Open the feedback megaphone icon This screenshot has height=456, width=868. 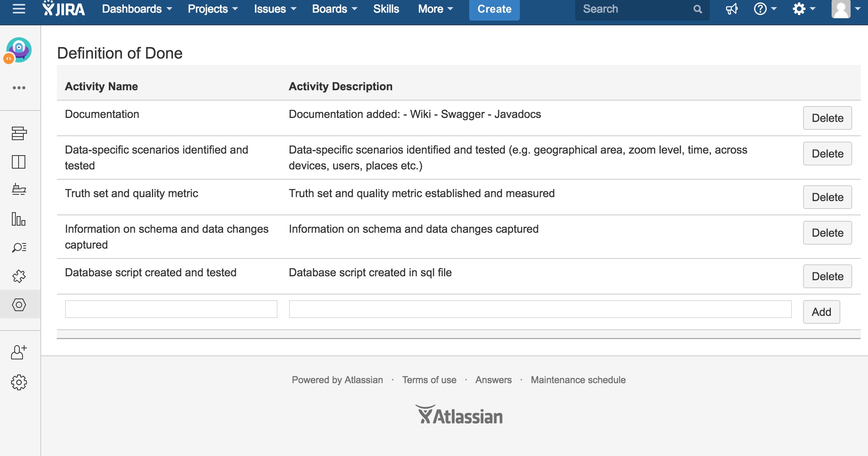tap(732, 9)
